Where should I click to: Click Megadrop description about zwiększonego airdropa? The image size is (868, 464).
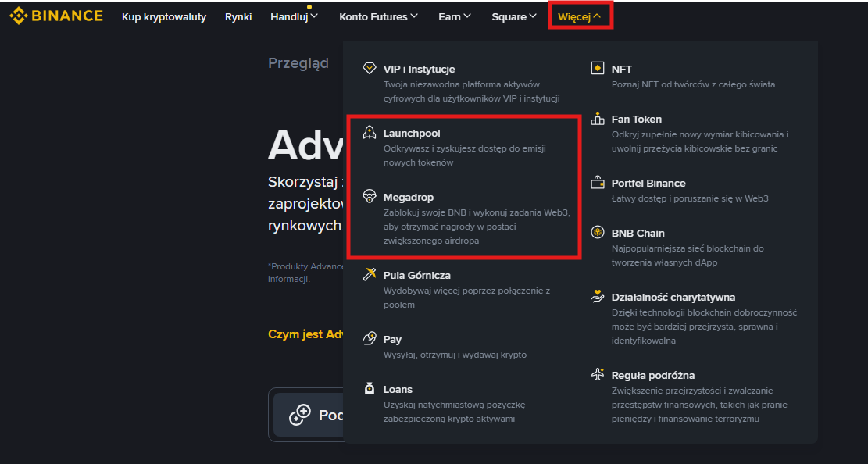(476, 227)
